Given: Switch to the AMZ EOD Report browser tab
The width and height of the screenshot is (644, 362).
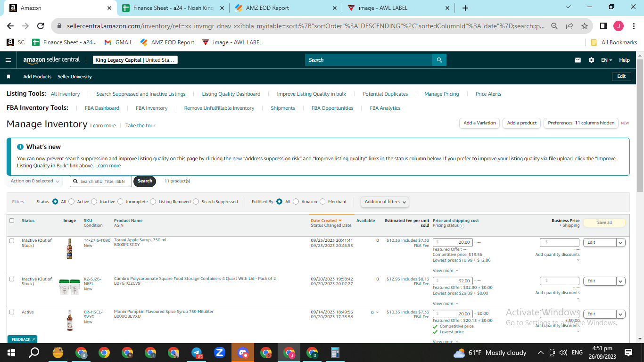Looking at the screenshot, I should (286, 8).
